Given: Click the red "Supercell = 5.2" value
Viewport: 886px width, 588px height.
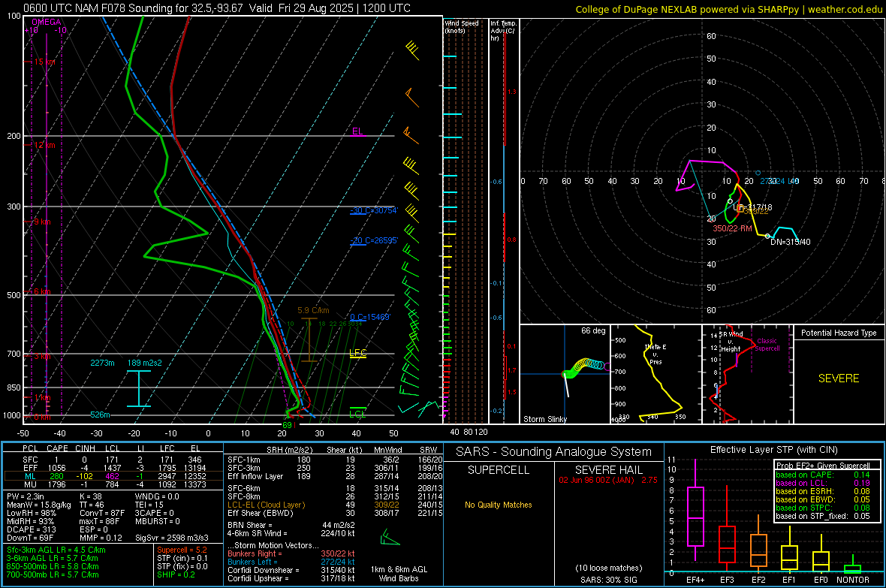Looking at the screenshot, I should 182,550.
